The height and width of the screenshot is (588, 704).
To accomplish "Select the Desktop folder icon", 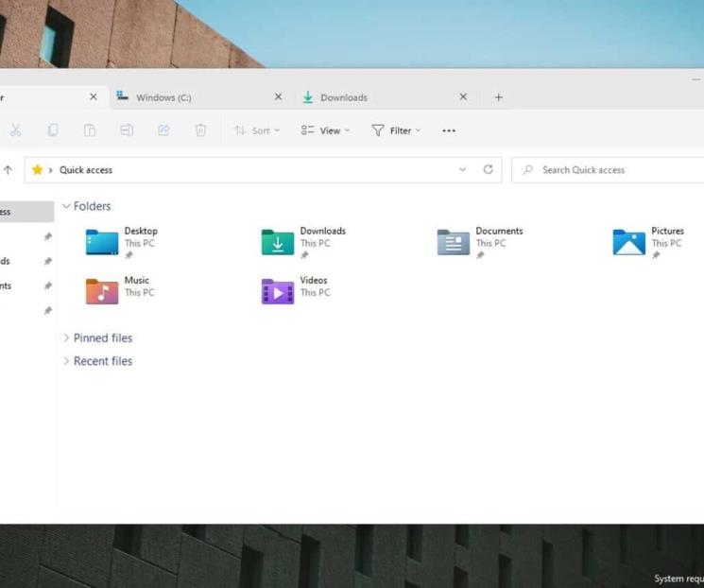I will (x=102, y=242).
